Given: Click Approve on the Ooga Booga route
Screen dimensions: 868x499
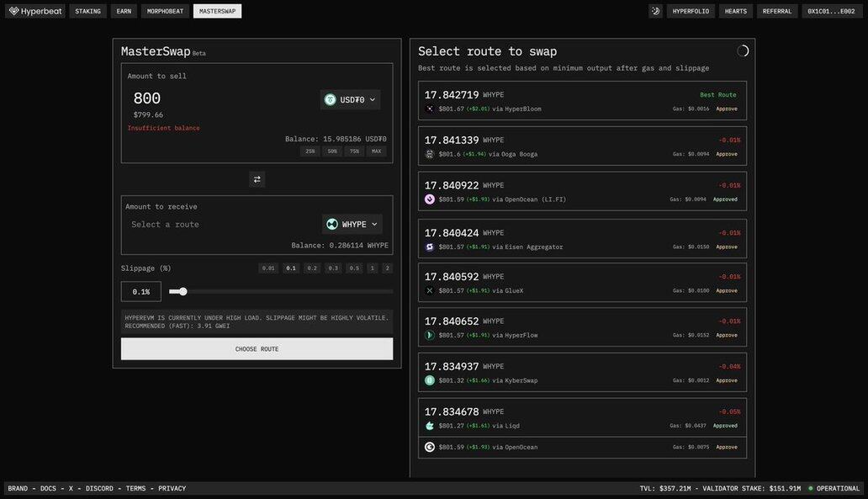Looking at the screenshot, I should pos(727,155).
